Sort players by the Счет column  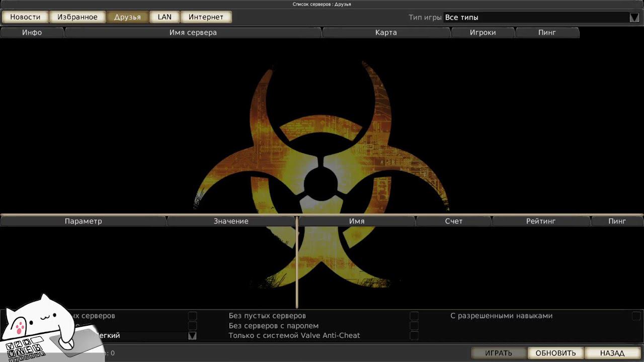tap(454, 221)
